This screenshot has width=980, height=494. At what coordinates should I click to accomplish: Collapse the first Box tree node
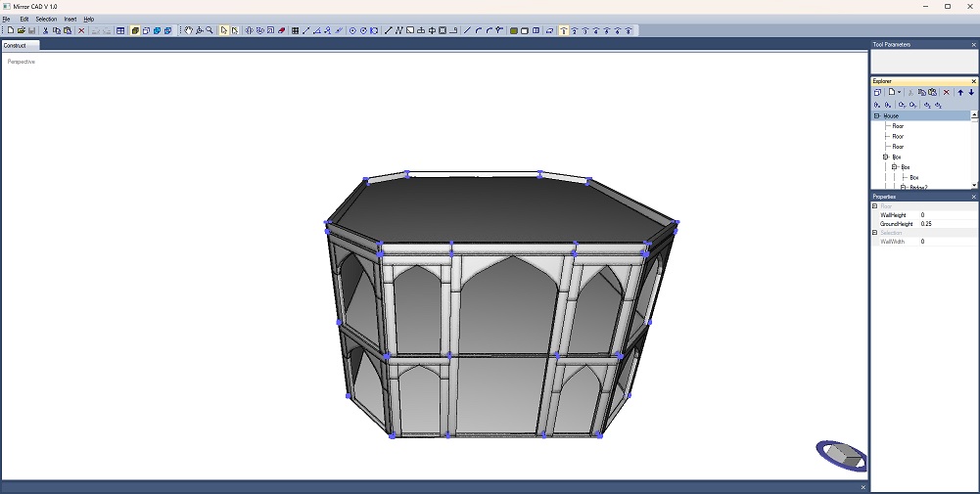885,157
